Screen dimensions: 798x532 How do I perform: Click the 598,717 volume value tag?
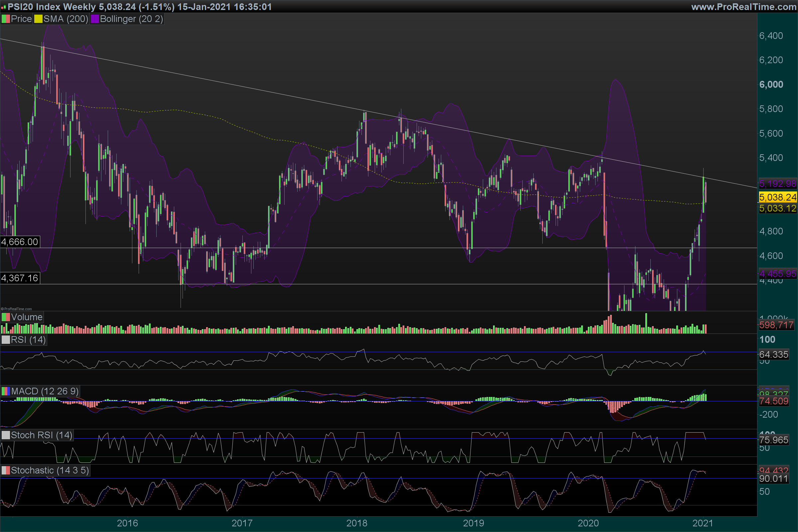click(776, 325)
